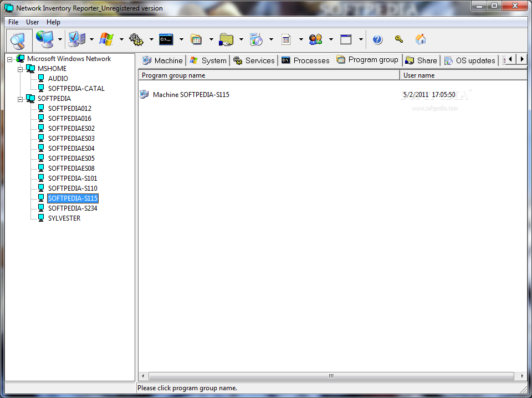
Task: Click the horizontal scrollbar right arrow
Action: pyautogui.click(x=522, y=376)
